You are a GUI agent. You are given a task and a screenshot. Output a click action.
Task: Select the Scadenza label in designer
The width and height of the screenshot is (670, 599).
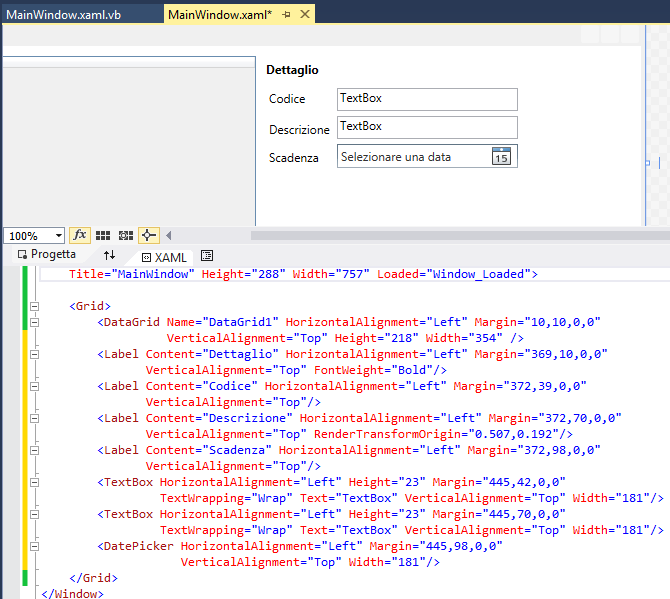(294, 158)
